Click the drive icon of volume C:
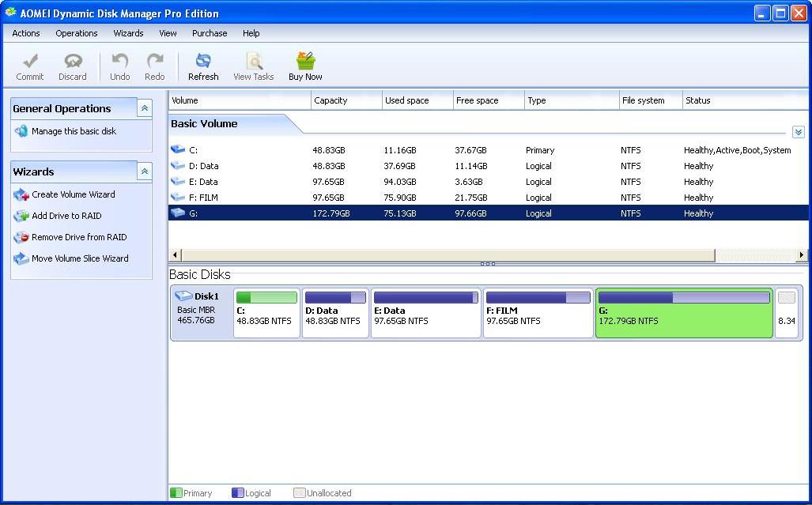The width and height of the screenshot is (812, 505). (x=178, y=149)
